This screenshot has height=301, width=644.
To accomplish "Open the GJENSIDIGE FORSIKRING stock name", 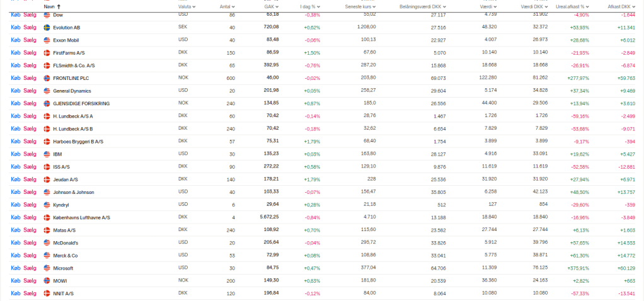I will pos(81,103).
